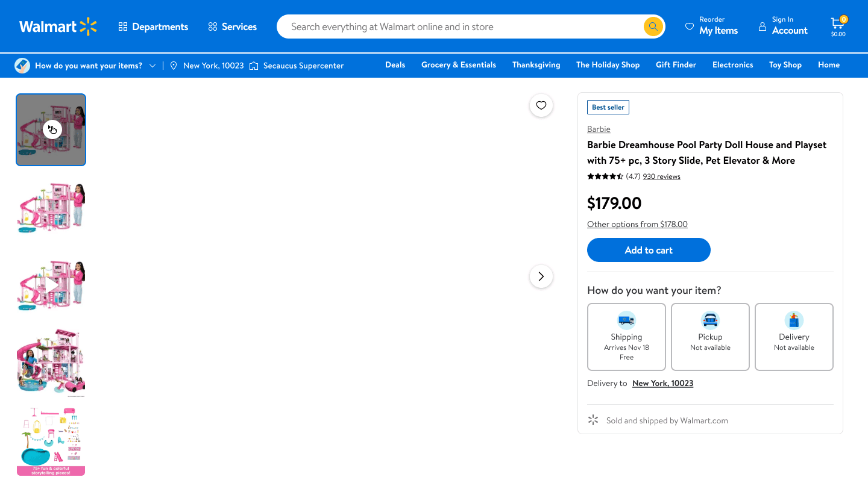Open the Deals tab
The height and width of the screenshot is (489, 868).
pos(395,64)
